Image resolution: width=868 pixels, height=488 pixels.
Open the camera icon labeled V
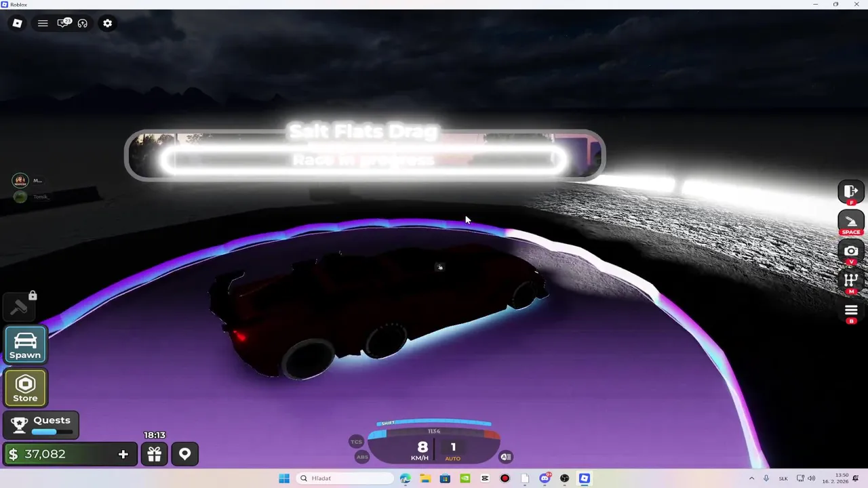851,252
